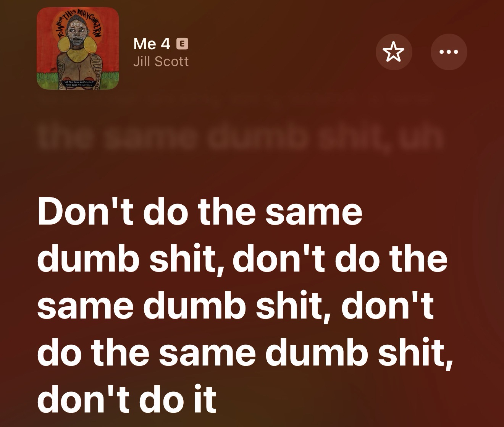Tap the explicit E badge beside Me 4
Screen dimensions: 504x427
183,44
